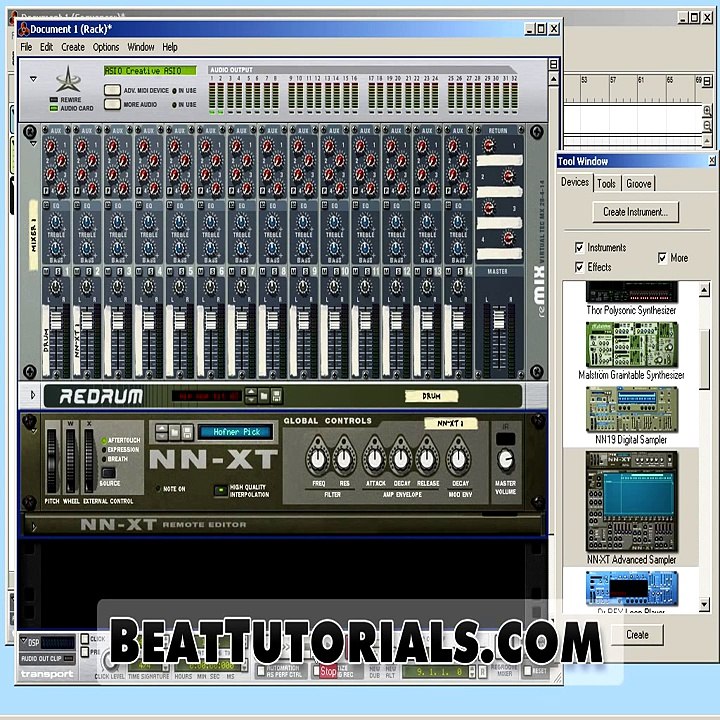Click the song position stepper arrows
Viewport: 720px width, 720px height.
click(x=472, y=672)
